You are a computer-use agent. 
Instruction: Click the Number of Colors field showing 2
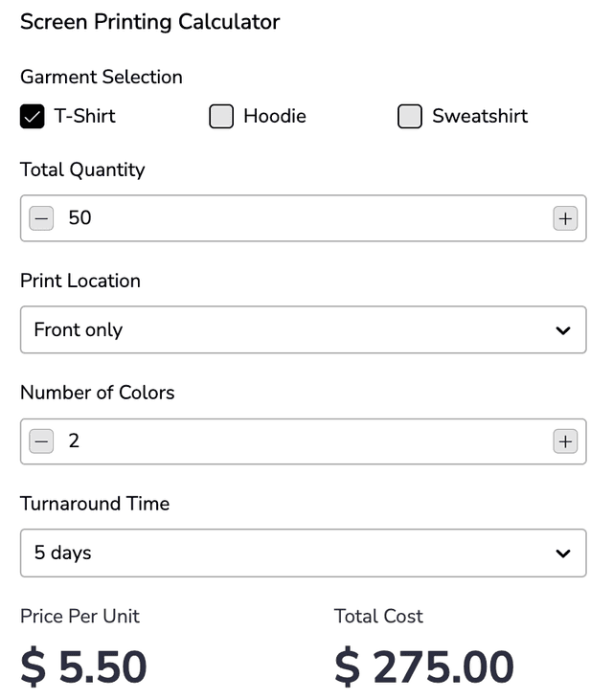tap(304, 441)
